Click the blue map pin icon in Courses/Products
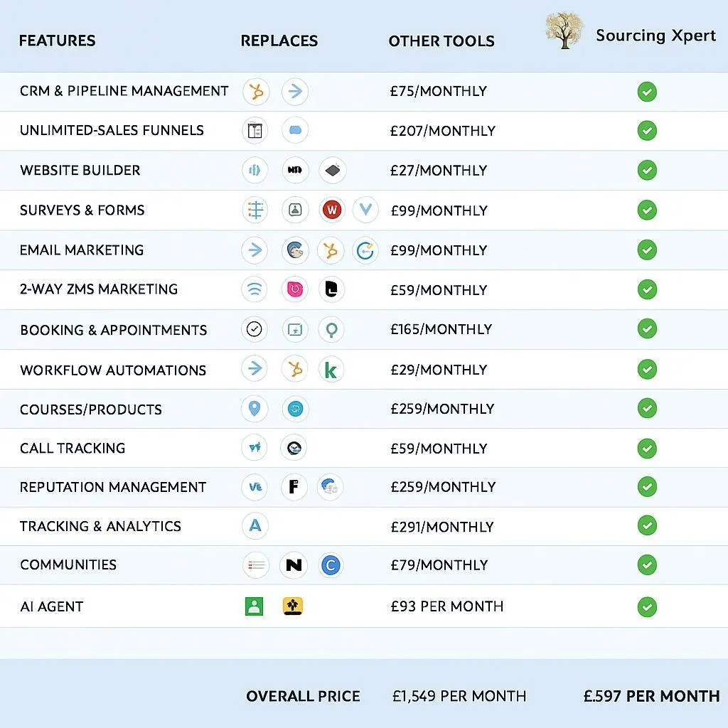The height and width of the screenshot is (728, 728). [x=255, y=409]
